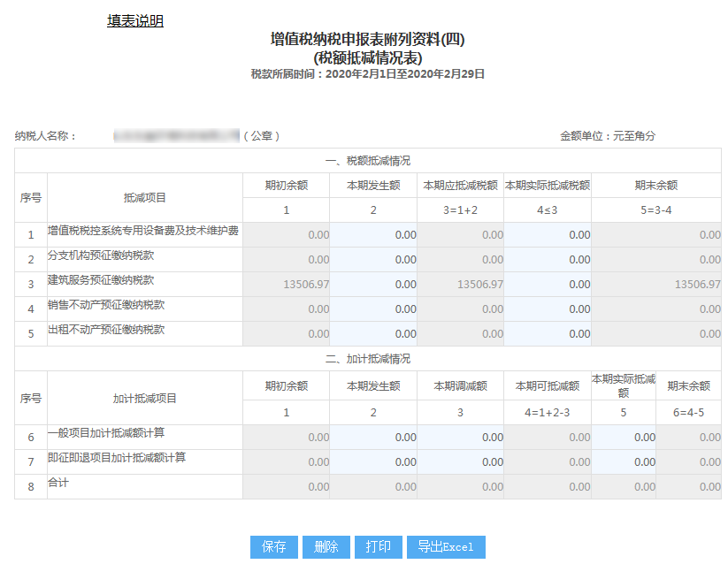Click the 本期应抵减税额 column header
The height and width of the screenshot is (564, 728).
460,186
